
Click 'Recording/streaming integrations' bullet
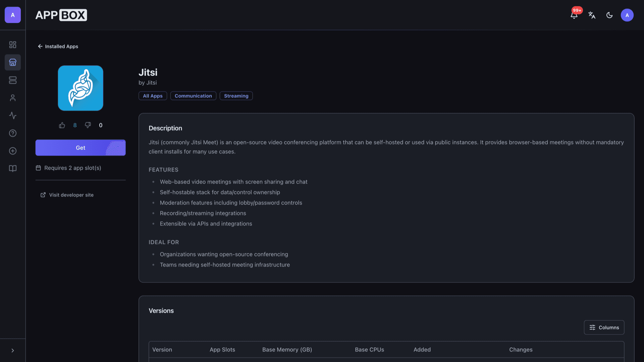(203, 213)
